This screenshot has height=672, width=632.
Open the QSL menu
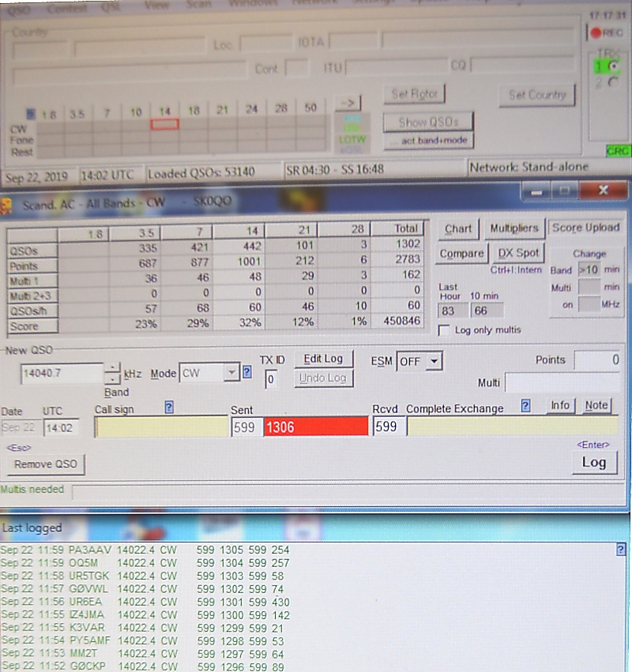pyautogui.click(x=111, y=7)
